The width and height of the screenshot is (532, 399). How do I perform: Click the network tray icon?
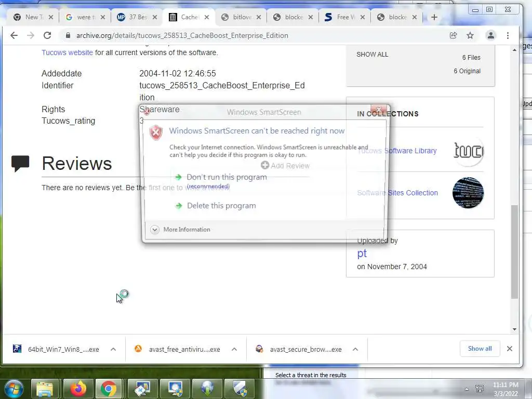(x=480, y=389)
